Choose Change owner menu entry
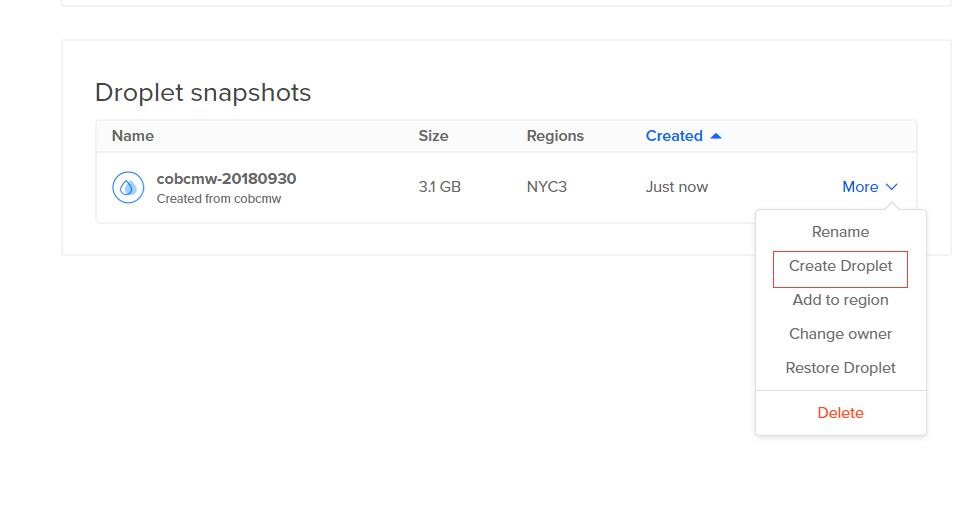 point(840,334)
